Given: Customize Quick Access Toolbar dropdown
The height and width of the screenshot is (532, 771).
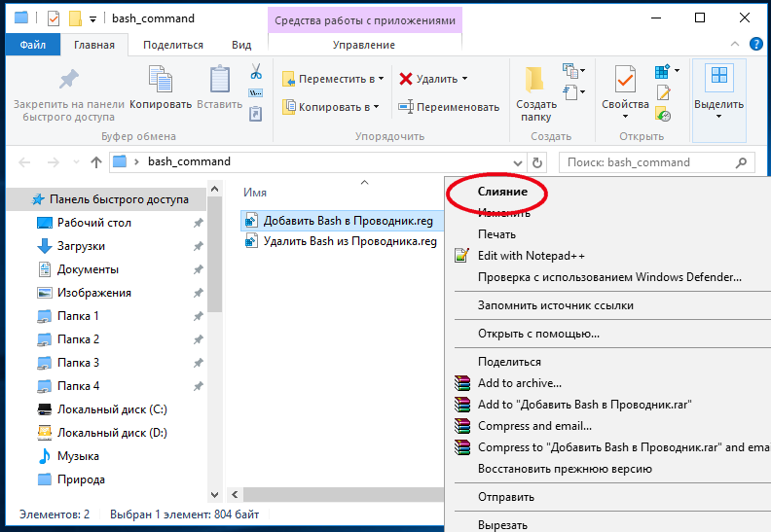Looking at the screenshot, I should coord(92,19).
